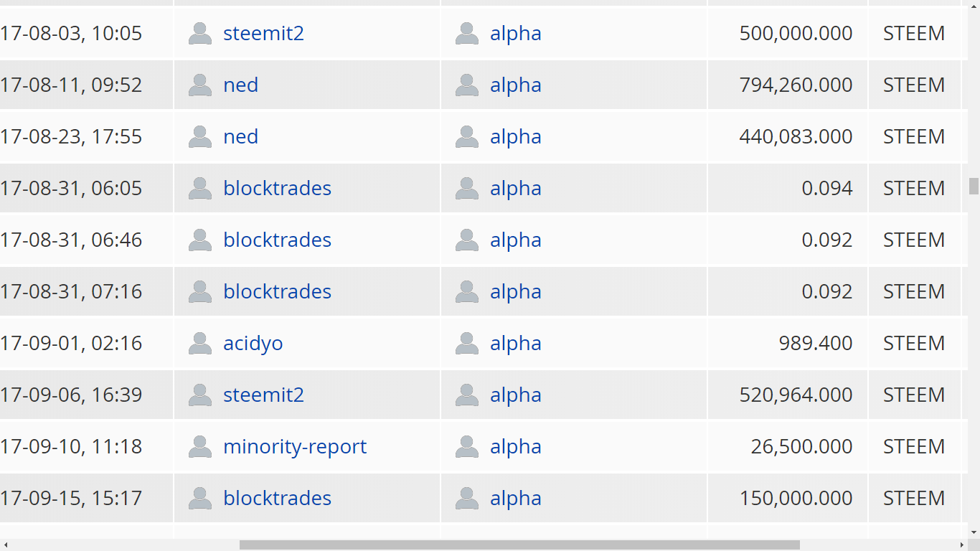Click the horizontal scrollbar thumb
This screenshot has width=980, height=551.
pos(519,545)
